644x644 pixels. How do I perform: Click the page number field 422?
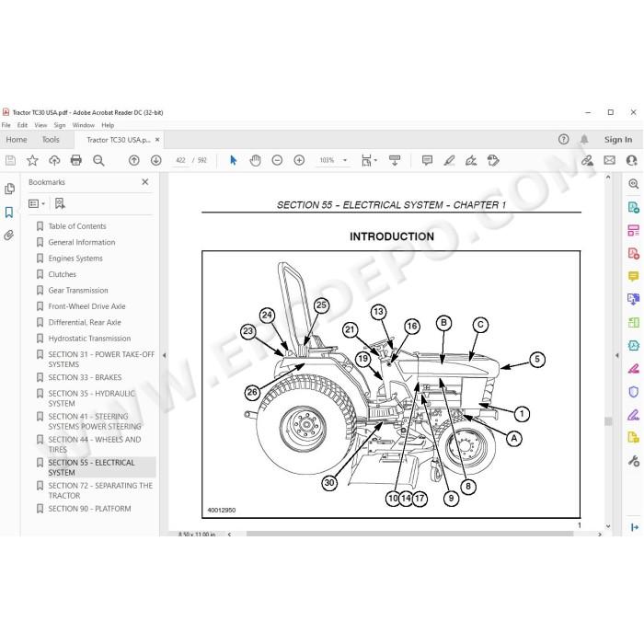(180, 160)
